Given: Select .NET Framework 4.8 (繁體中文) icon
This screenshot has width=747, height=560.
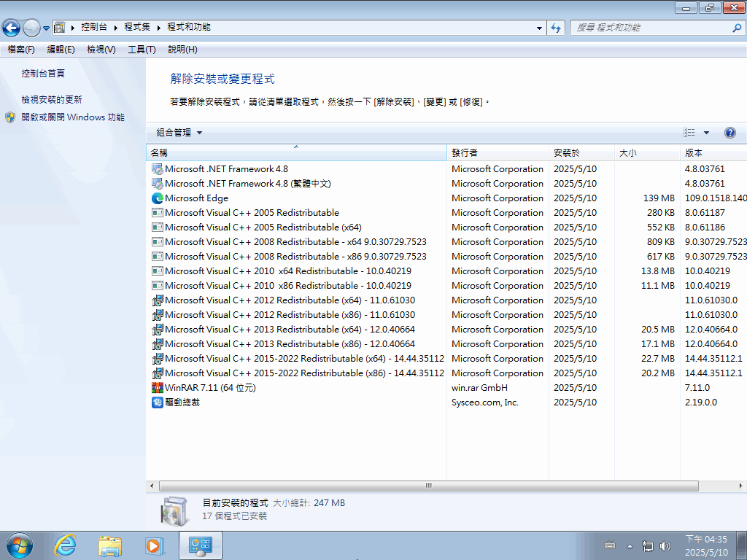Looking at the screenshot, I should [x=158, y=183].
